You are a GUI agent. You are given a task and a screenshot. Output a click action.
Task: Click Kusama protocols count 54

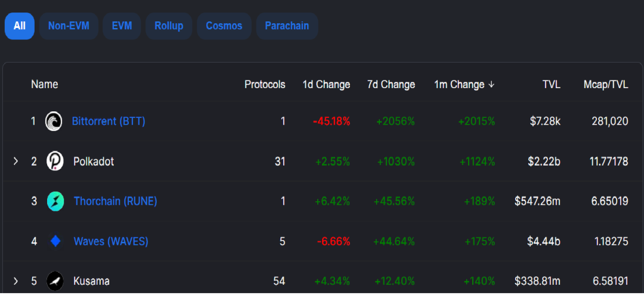pyautogui.click(x=279, y=282)
